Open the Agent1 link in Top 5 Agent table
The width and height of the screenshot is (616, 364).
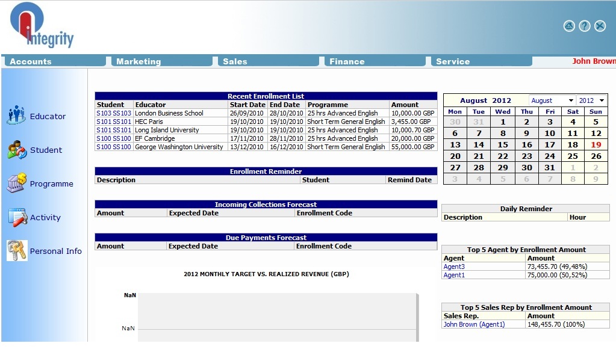coord(454,276)
